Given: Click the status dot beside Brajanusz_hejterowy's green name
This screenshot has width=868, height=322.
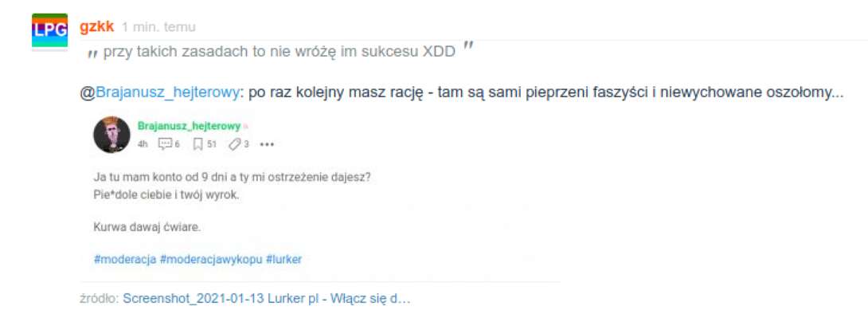Looking at the screenshot, I should coord(246,127).
